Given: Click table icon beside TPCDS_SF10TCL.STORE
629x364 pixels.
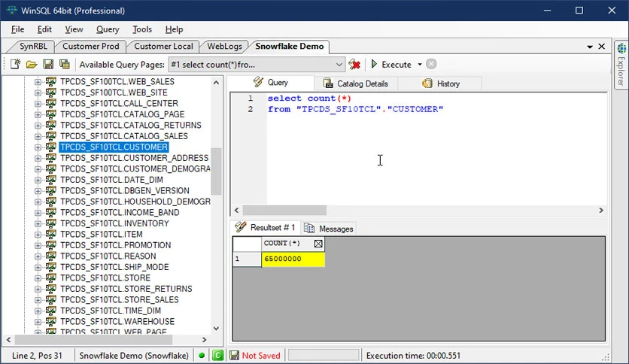Looking at the screenshot, I should 51,278.
